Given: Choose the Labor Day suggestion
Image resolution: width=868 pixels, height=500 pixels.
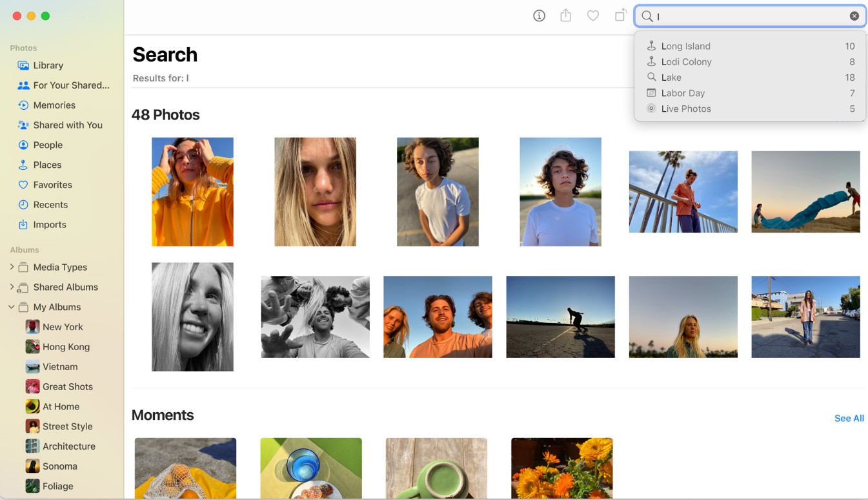Looking at the screenshot, I should [x=683, y=93].
